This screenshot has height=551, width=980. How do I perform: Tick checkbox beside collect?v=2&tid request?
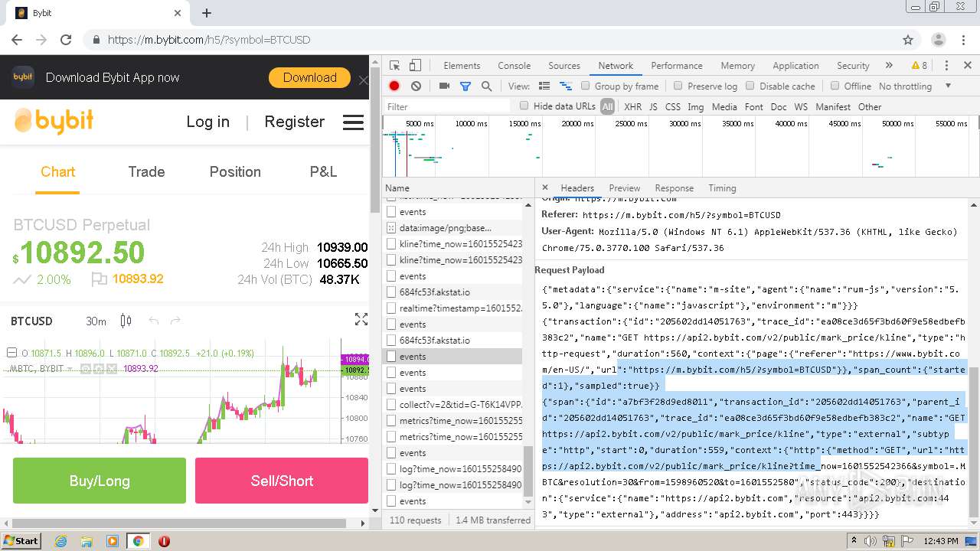[x=391, y=405]
